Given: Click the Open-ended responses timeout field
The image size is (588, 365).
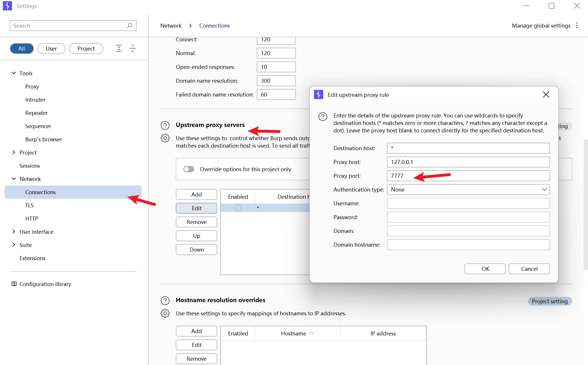Looking at the screenshot, I should tap(276, 67).
